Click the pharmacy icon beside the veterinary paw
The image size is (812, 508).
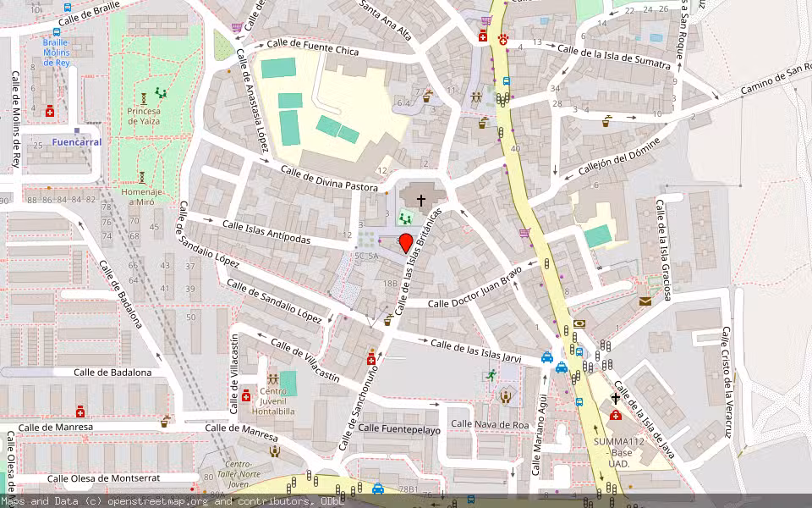[x=483, y=36]
